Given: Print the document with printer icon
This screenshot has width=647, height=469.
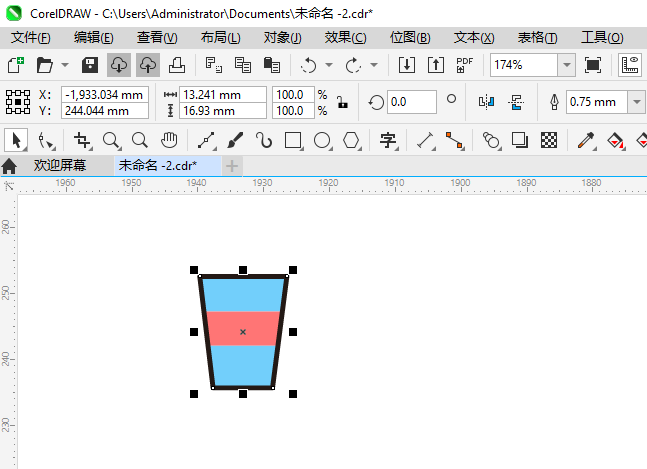Looking at the screenshot, I should pyautogui.click(x=177, y=65).
